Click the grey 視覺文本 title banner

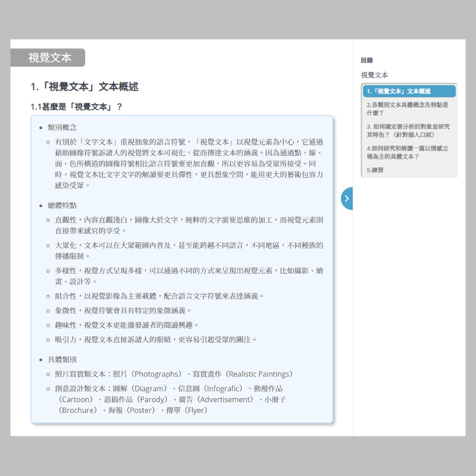(x=48, y=57)
